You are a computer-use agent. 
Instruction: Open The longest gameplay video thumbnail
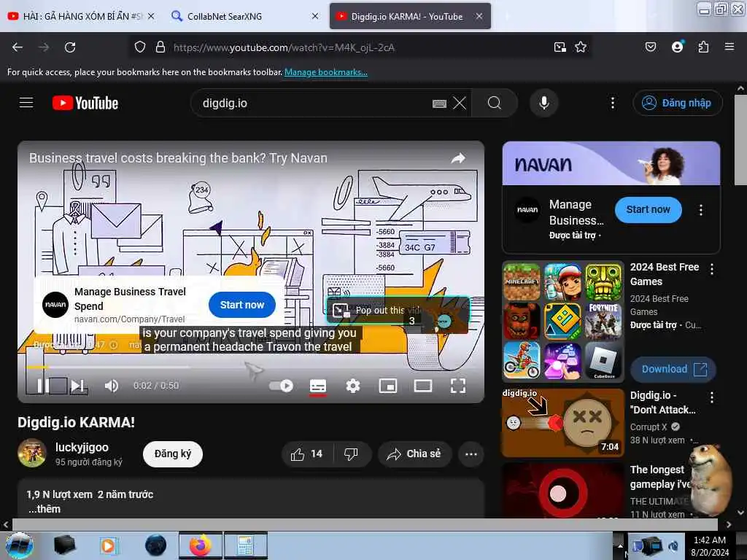pyautogui.click(x=563, y=491)
